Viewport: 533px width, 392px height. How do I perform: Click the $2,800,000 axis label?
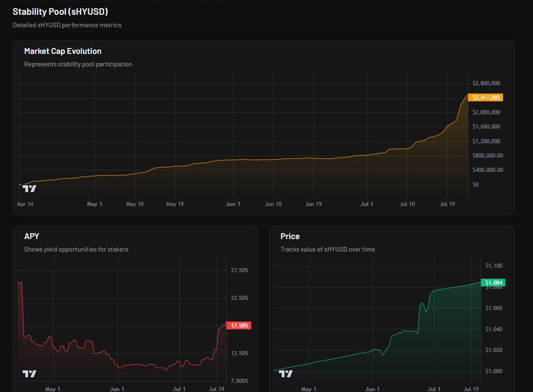[x=486, y=83]
